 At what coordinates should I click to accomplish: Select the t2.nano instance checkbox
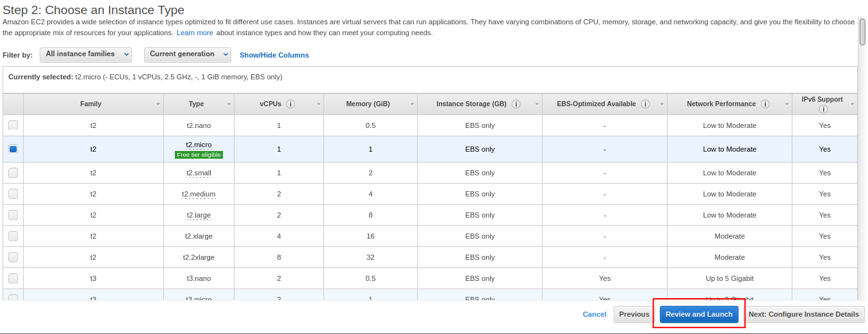13,125
